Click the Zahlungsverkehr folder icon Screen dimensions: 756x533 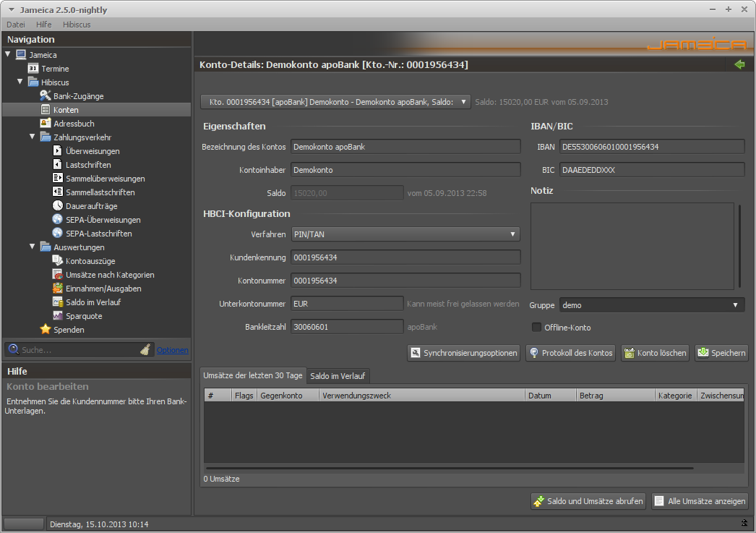click(x=46, y=137)
